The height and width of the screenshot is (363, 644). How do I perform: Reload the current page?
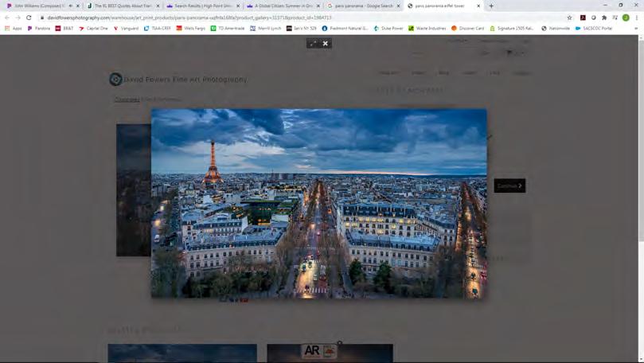[29, 18]
